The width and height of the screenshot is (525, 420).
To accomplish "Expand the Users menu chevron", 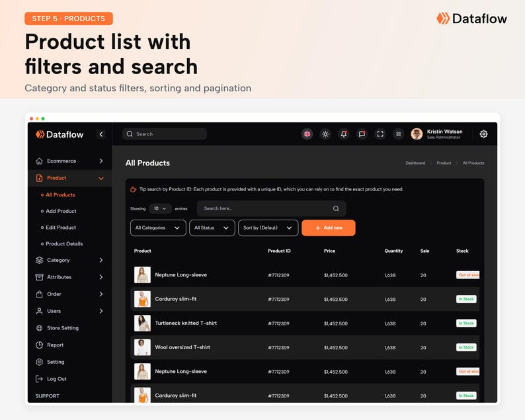I will (x=101, y=311).
